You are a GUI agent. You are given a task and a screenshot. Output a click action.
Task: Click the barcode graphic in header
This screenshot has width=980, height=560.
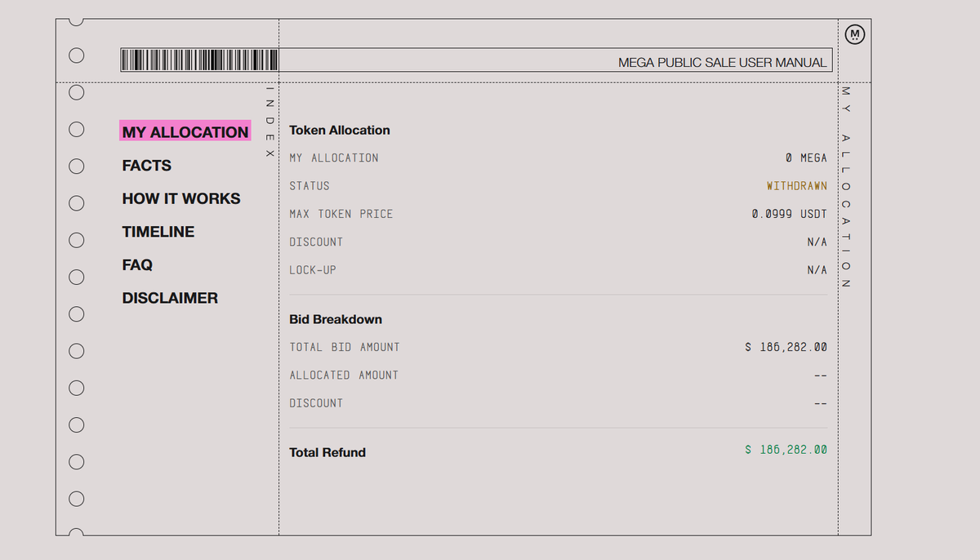coord(200,60)
